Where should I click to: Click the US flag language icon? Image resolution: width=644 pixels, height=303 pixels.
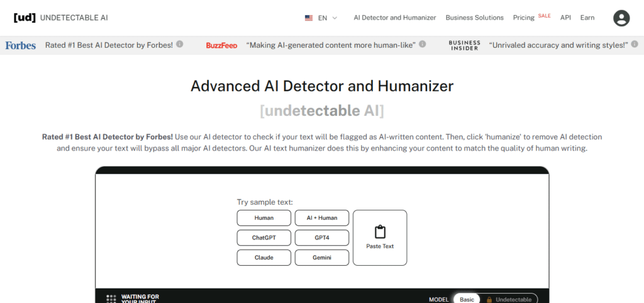pos(308,18)
